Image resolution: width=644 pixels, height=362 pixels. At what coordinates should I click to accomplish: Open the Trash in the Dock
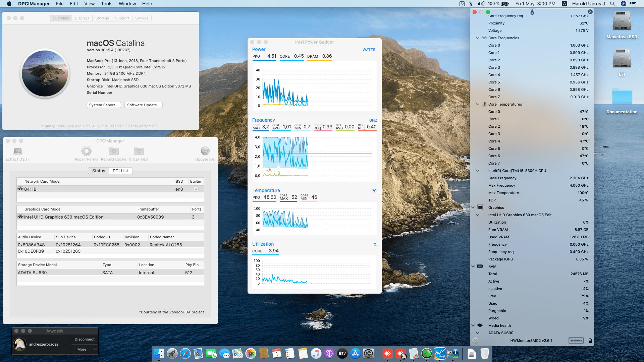pos(485,353)
